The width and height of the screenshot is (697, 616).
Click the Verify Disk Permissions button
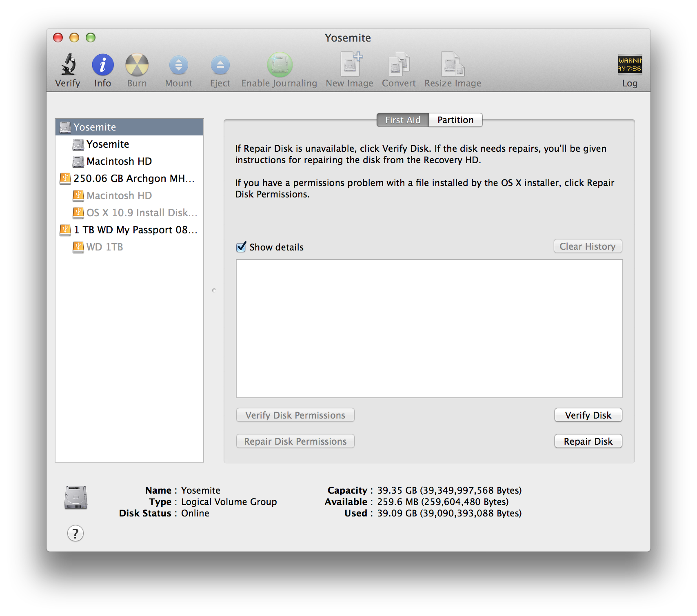tap(295, 415)
